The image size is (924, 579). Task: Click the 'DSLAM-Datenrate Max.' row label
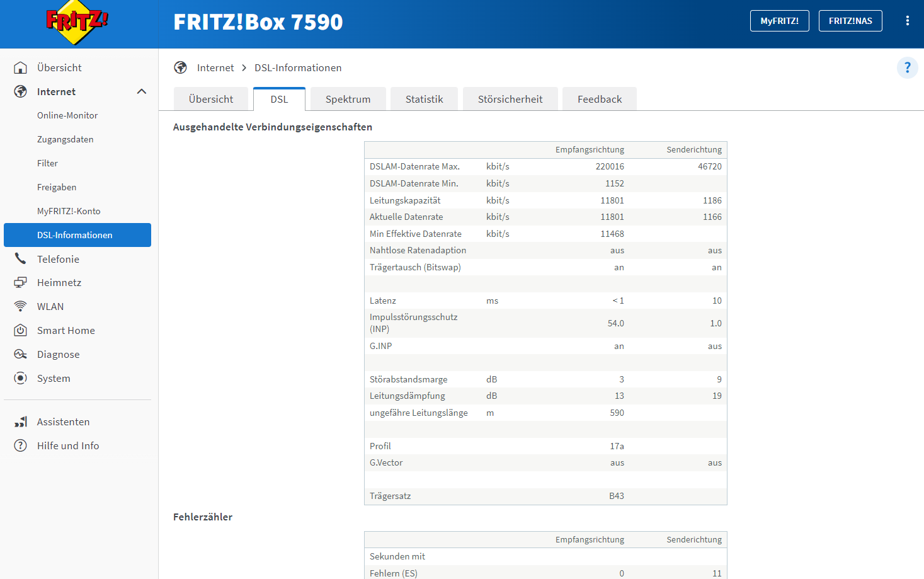point(414,166)
